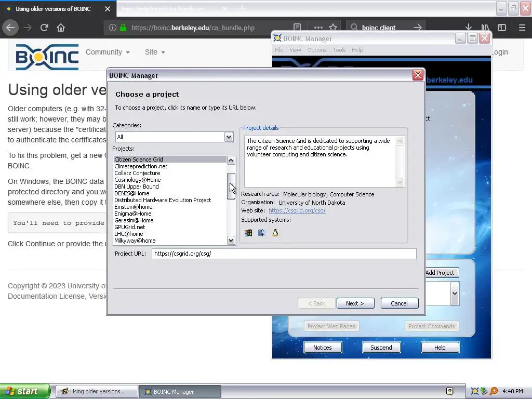Click projects list scroll down arrow

click(x=231, y=240)
